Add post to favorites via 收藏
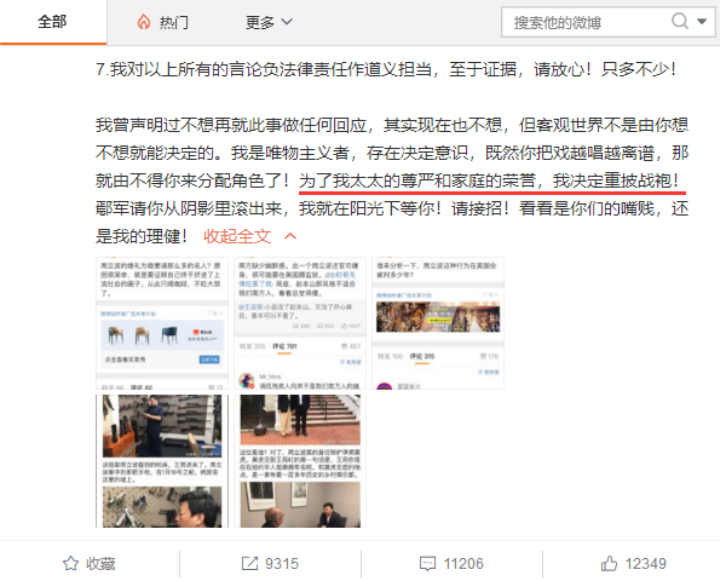The image size is (720, 583). pos(90,564)
